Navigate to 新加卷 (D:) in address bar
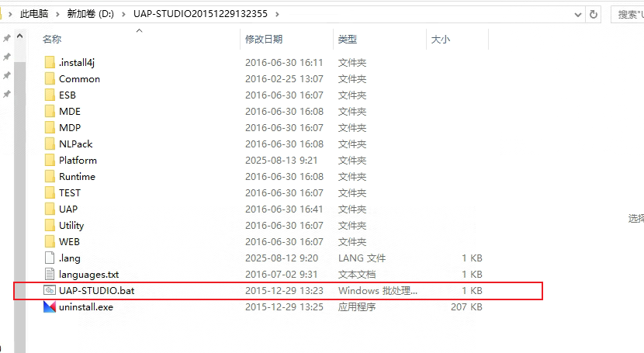This screenshot has width=644, height=353. pos(90,14)
